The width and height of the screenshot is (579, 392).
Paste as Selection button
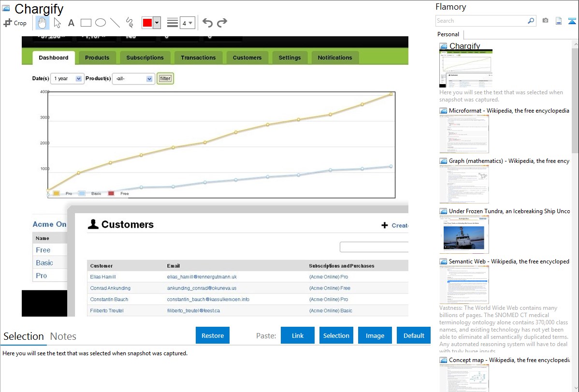(x=336, y=335)
